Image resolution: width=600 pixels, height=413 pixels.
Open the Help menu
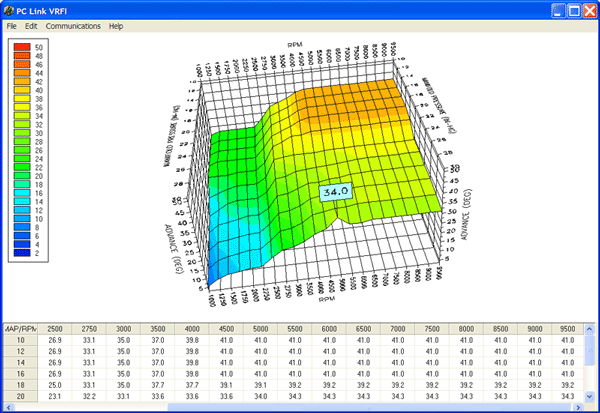116,26
